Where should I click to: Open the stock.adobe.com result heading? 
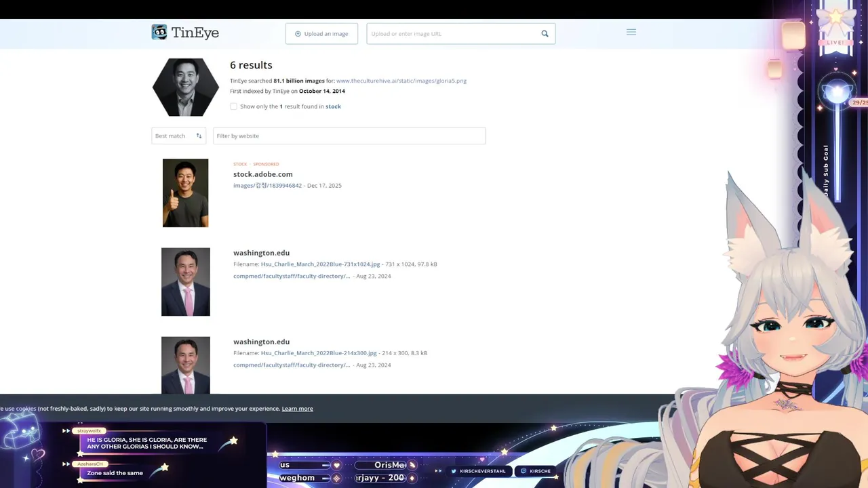point(263,174)
